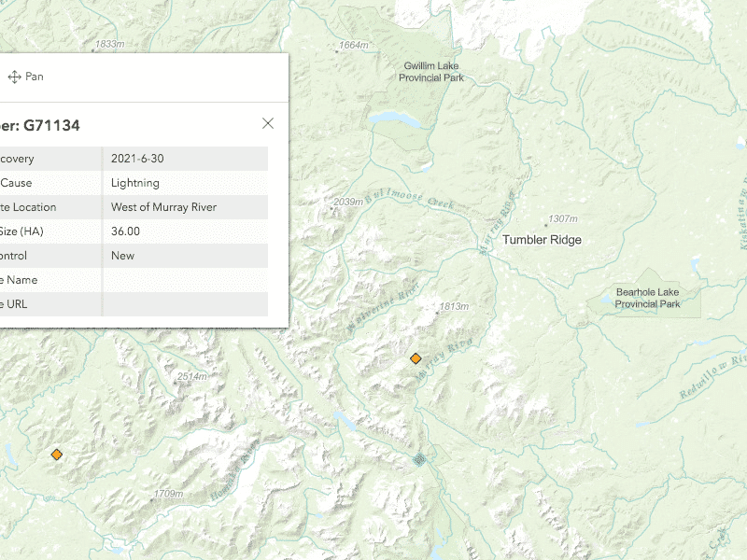The height and width of the screenshot is (560, 747).
Task: Click the Pan tool icon
Action: tap(15, 77)
